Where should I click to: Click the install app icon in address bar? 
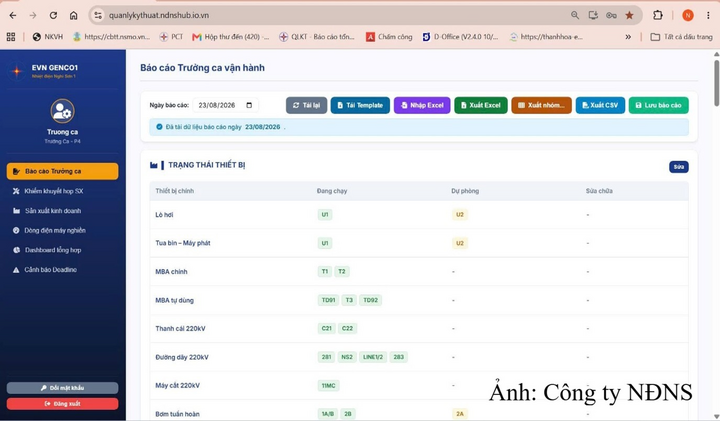593,15
